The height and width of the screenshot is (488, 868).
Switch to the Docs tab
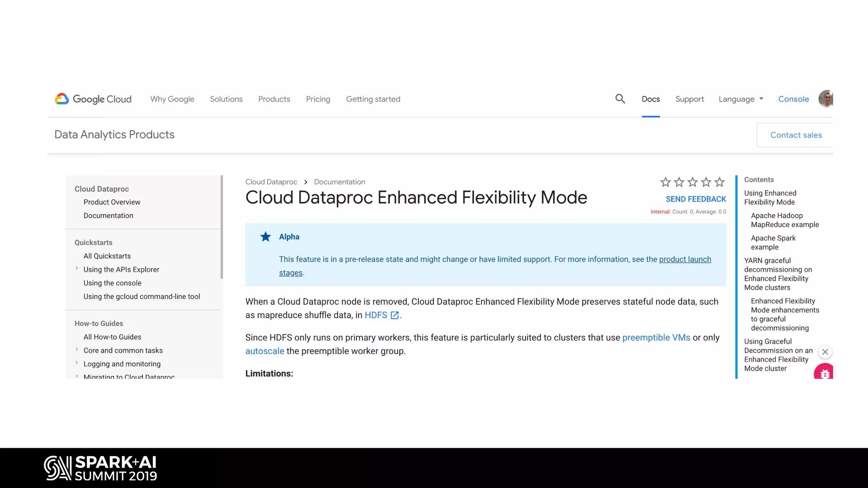point(651,99)
